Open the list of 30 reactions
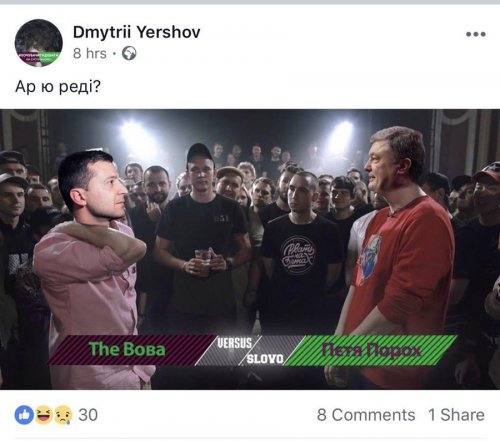500x441 pixels. 88,415
